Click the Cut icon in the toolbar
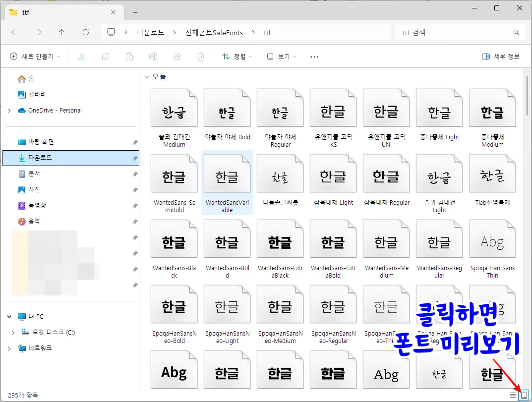532x402 pixels. click(82, 56)
